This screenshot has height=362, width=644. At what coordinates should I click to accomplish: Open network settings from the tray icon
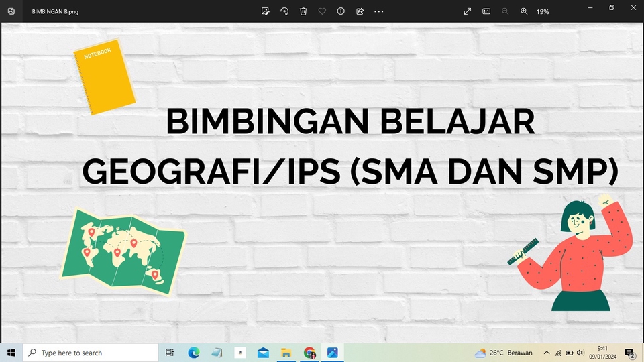pos(558,353)
